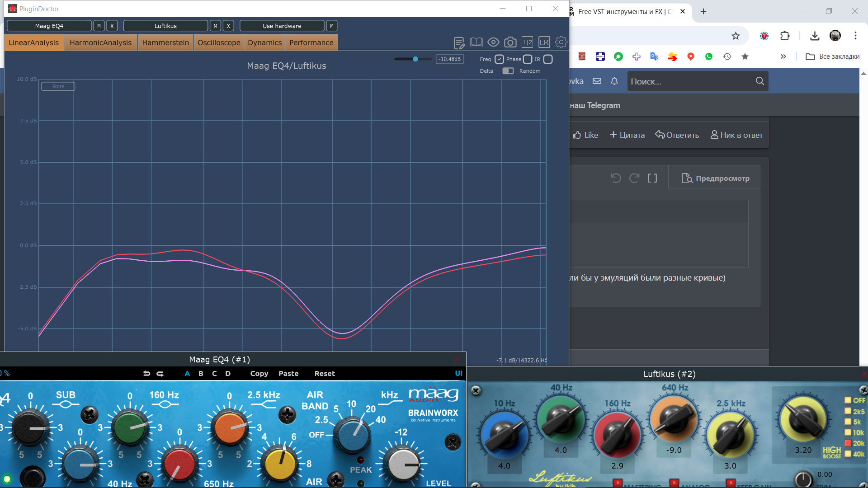Open the notes editor icon
Image resolution: width=868 pixels, height=488 pixels.
point(459,43)
